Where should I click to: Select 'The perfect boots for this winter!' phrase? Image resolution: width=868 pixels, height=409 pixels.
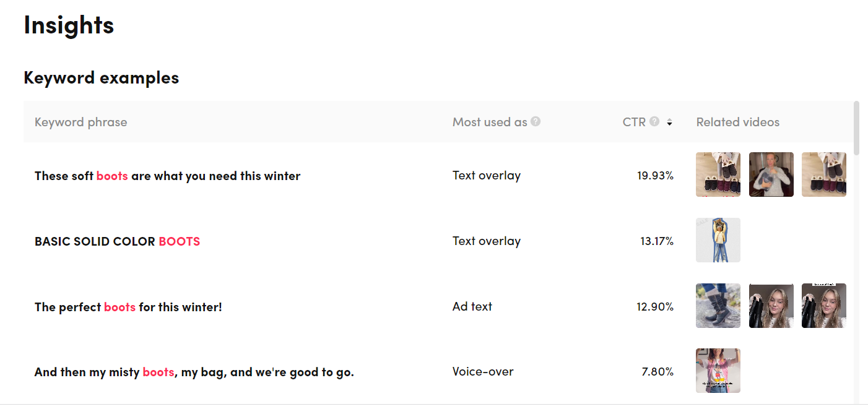pos(128,307)
